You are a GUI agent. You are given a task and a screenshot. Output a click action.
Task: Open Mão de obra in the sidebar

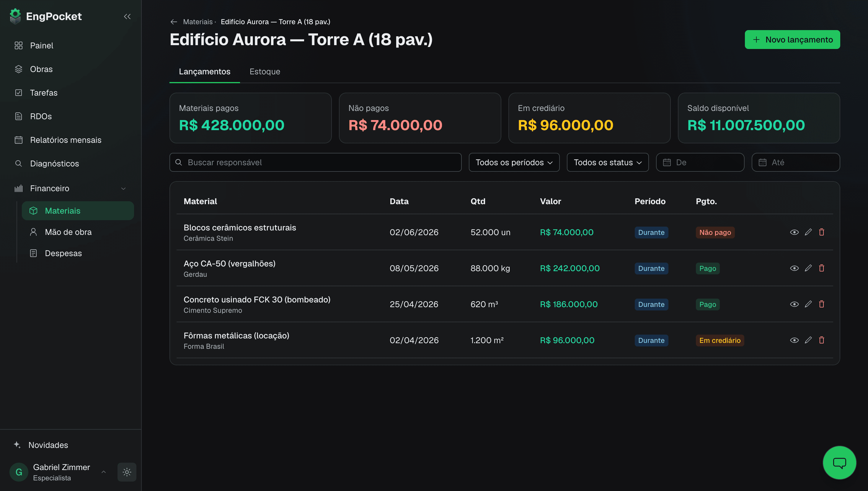click(78, 232)
